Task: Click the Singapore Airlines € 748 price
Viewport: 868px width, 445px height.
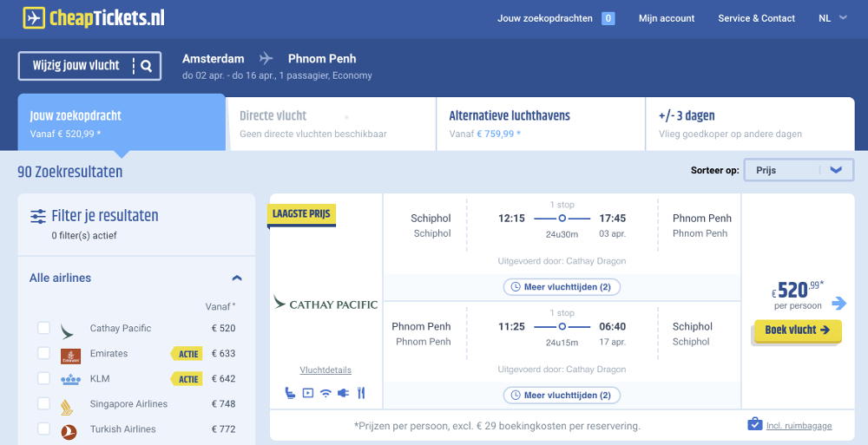Action: click(224, 403)
